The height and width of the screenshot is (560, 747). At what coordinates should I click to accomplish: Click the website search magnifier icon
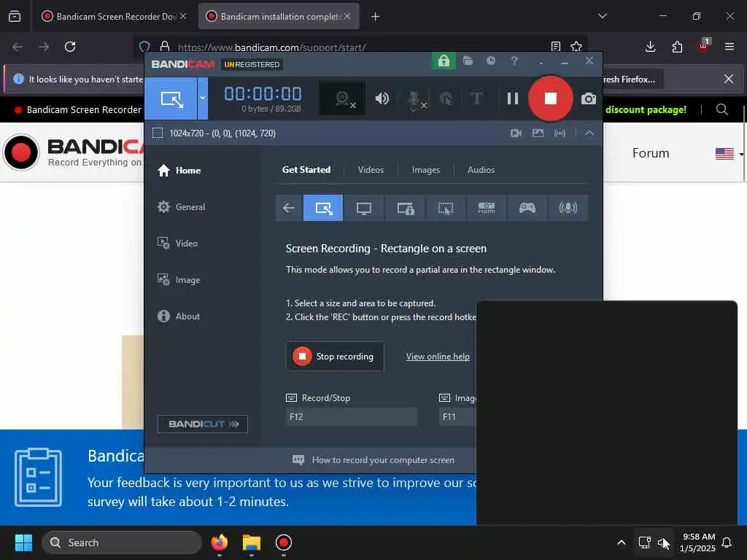coord(721,110)
